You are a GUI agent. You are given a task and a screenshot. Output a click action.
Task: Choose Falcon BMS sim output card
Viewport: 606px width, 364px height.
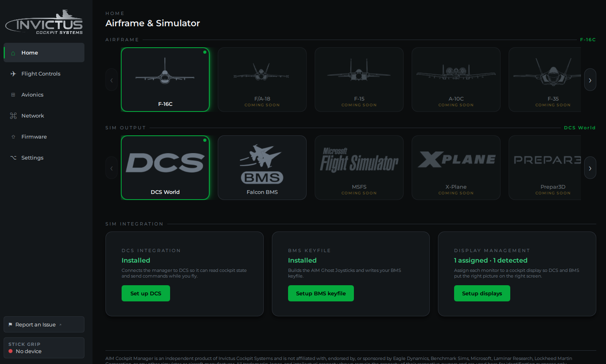pos(262,168)
